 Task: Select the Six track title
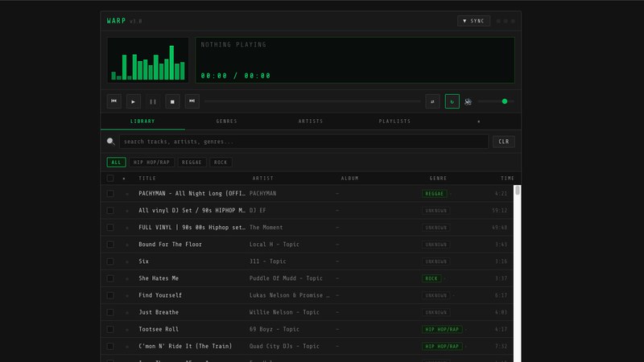(x=144, y=261)
